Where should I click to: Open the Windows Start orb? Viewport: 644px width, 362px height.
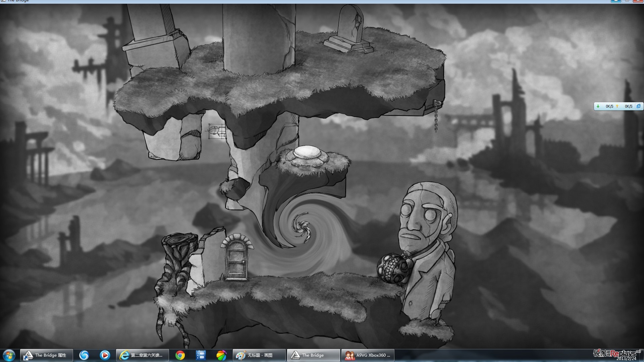coord(9,355)
